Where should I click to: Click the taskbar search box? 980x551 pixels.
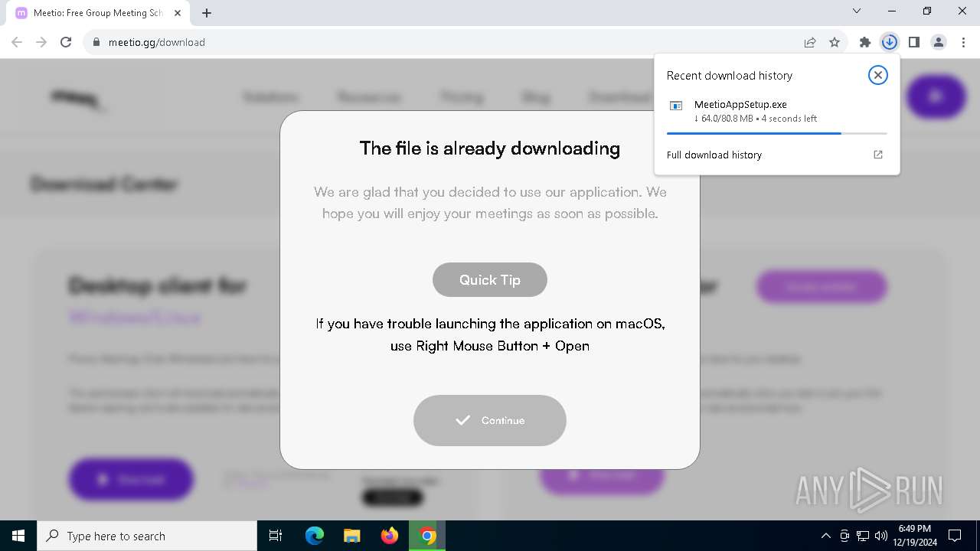(147, 536)
